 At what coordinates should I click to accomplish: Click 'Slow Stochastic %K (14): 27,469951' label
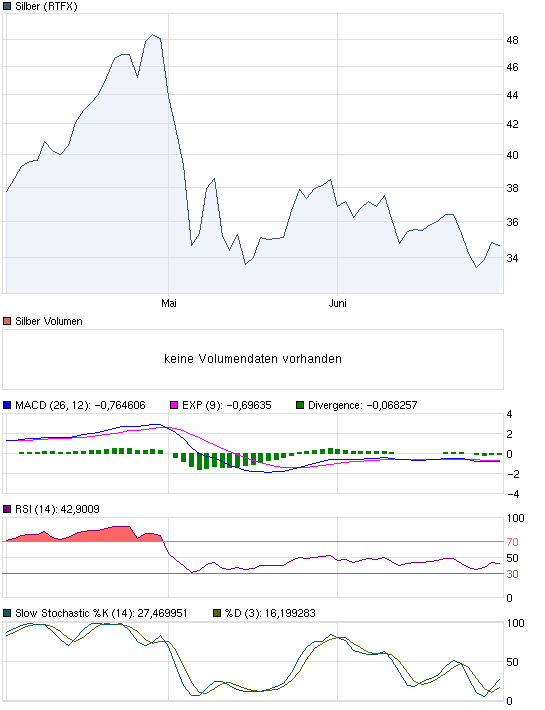click(101, 613)
